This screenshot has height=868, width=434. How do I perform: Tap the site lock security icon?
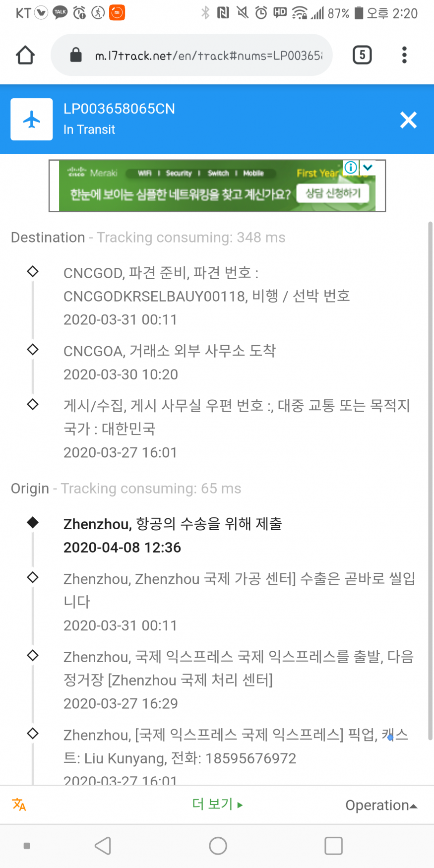(76, 55)
